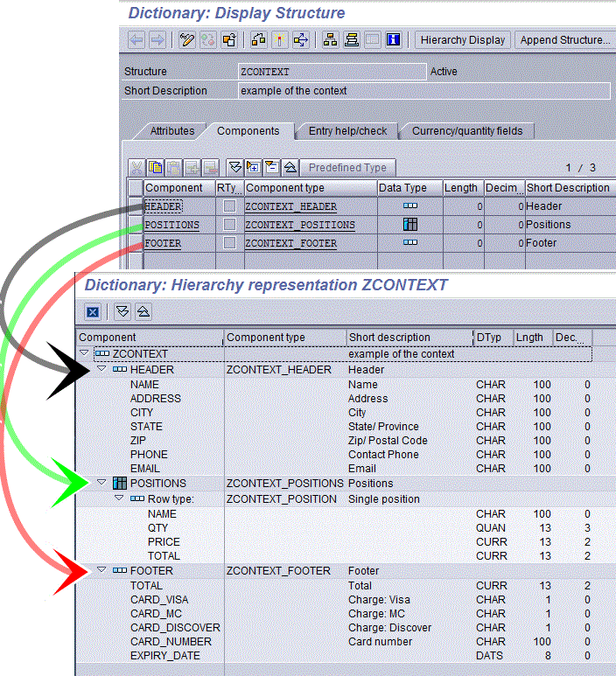Click Expand All double arrow in Components toolbar

(235, 167)
